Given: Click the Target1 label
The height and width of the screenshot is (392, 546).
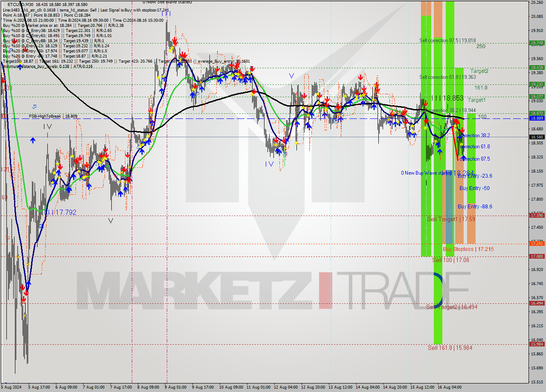Looking at the screenshot, I should (476, 100).
